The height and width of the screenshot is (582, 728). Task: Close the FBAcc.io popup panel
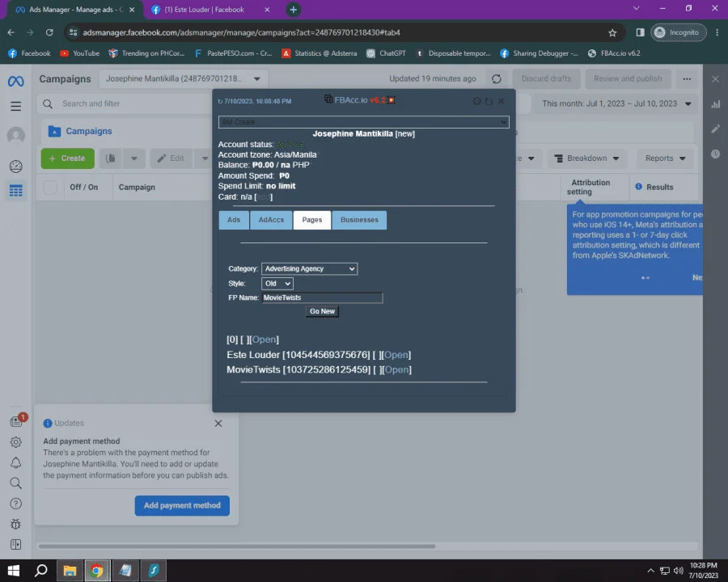(501, 101)
